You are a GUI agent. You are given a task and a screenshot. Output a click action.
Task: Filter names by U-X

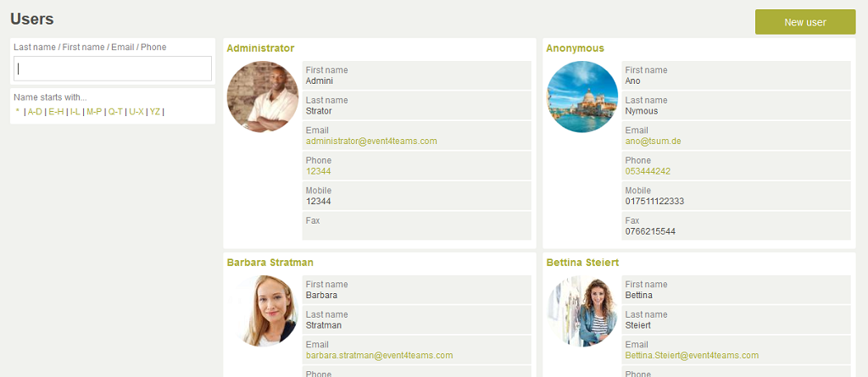point(136,112)
